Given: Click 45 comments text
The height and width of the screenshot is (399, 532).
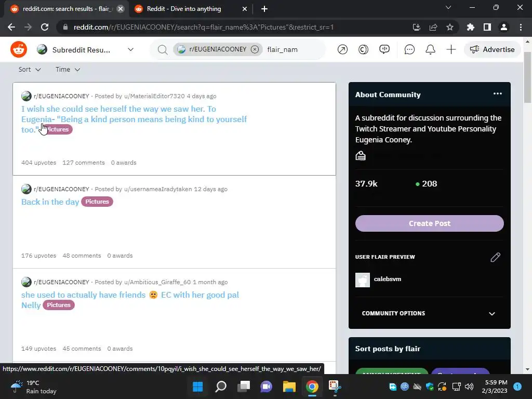Looking at the screenshot, I should 82,349.
